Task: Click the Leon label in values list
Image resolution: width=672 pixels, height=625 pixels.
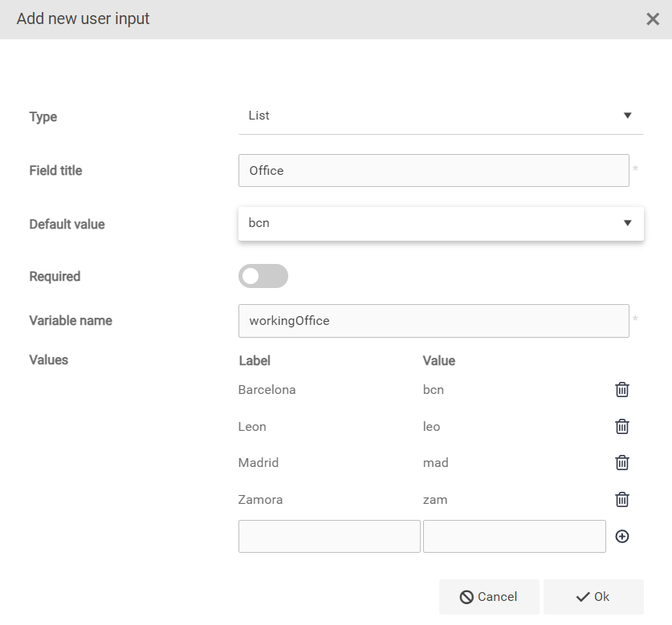Action: click(252, 427)
